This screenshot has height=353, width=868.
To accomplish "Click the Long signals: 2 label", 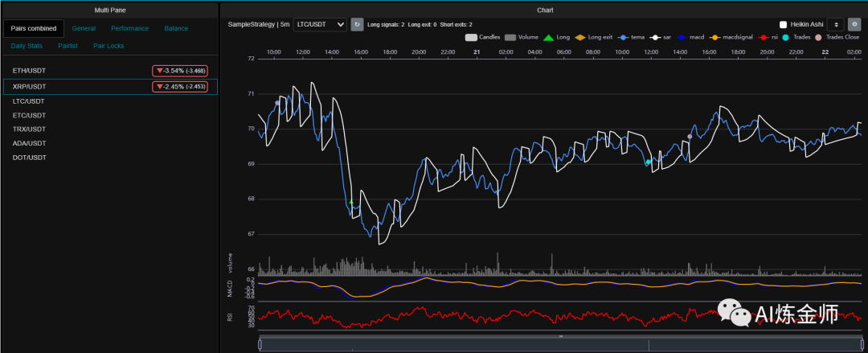I will pyautogui.click(x=386, y=24).
